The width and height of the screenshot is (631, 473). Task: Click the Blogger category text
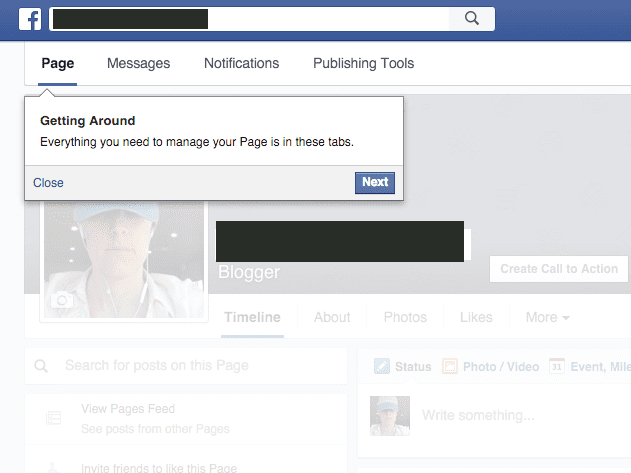pos(249,273)
